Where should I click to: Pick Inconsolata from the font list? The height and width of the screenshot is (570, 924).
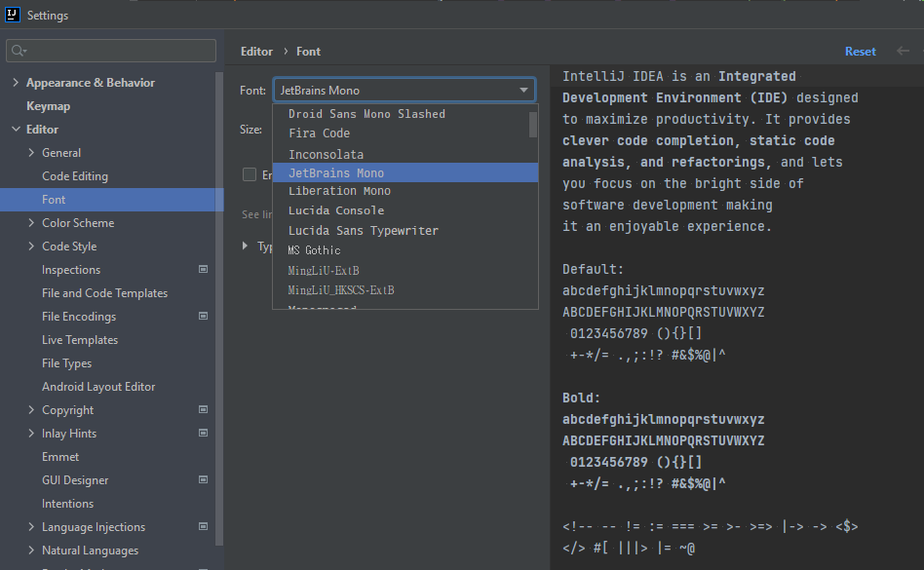(326, 154)
